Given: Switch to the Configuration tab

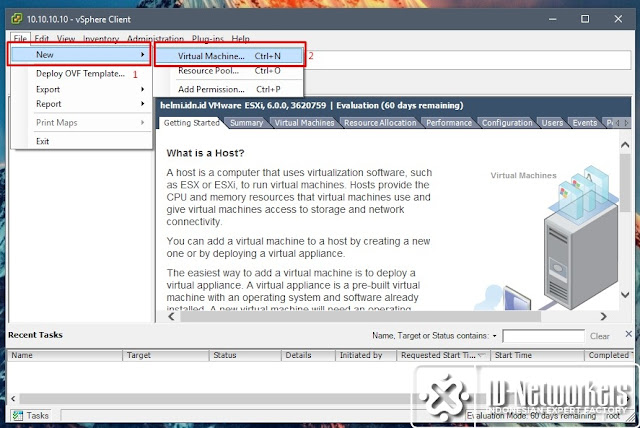Looking at the screenshot, I should click(507, 123).
